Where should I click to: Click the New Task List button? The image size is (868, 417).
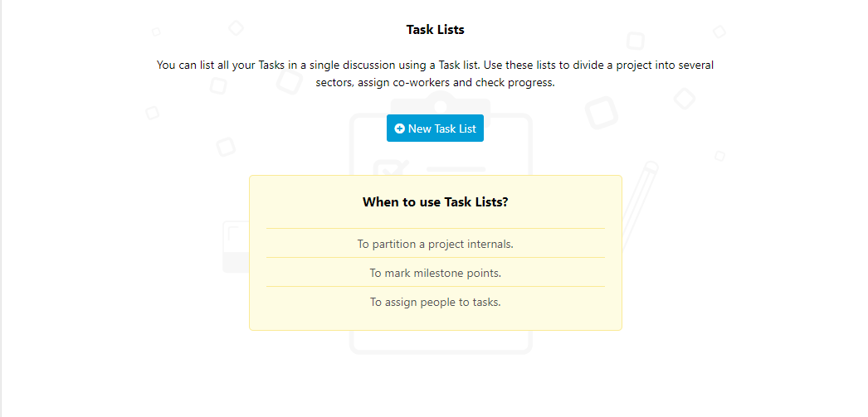[435, 128]
